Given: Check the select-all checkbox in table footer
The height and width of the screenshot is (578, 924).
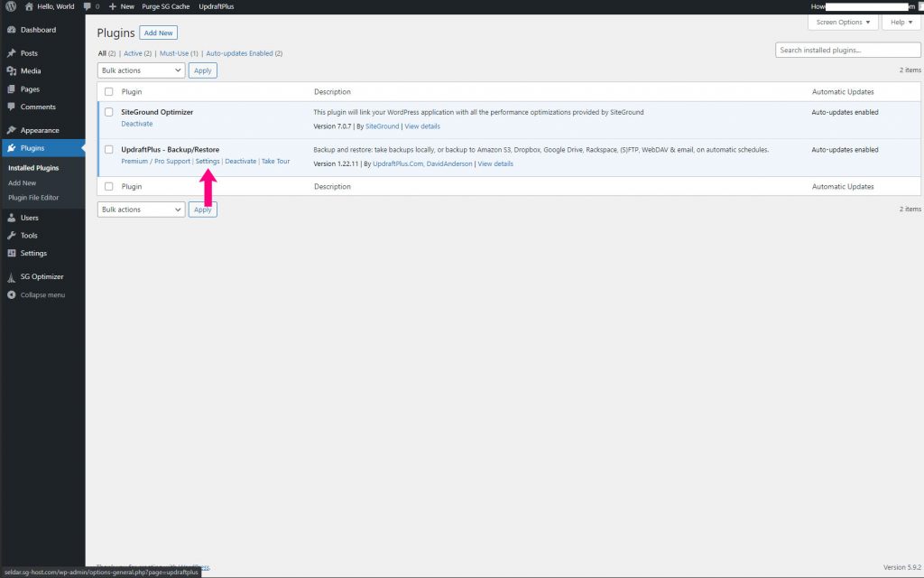Looking at the screenshot, I should (x=108, y=186).
